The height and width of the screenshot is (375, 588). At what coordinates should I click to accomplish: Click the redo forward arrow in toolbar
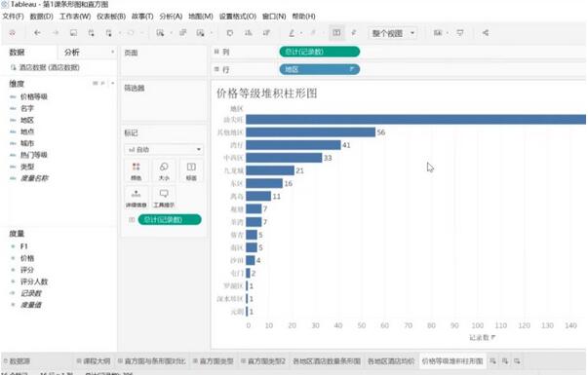point(56,33)
